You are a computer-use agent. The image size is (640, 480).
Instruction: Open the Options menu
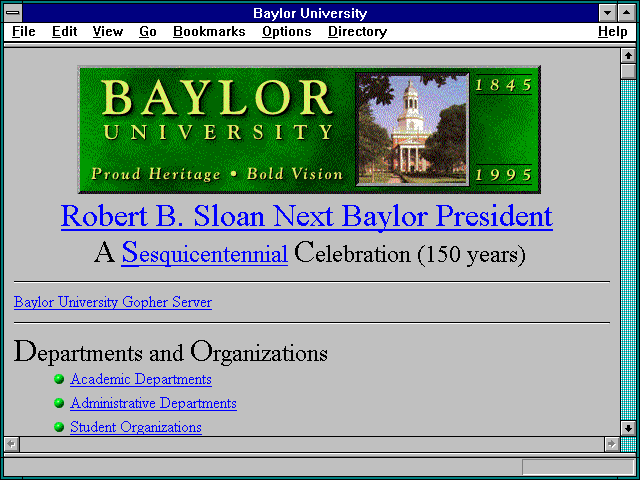[287, 31]
